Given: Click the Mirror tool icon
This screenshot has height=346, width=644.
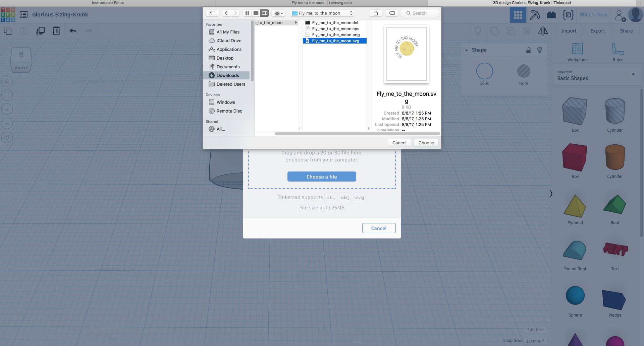Looking at the screenshot, I should [543, 31].
